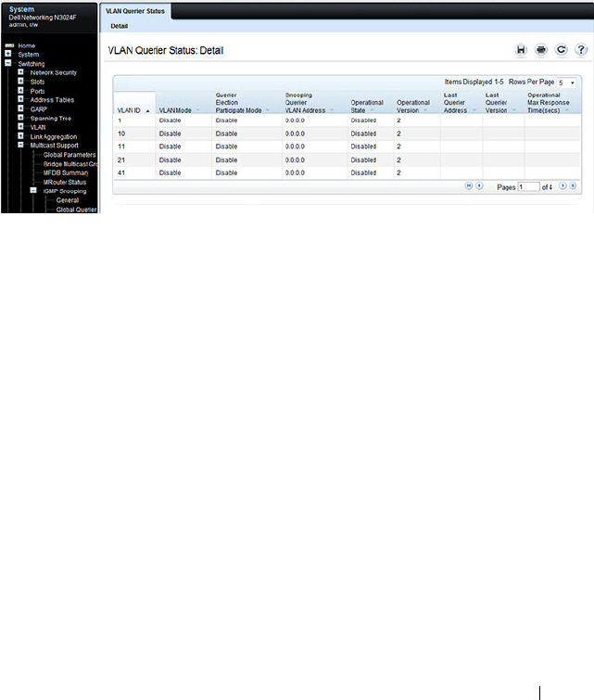Open help with the question mark icon
This screenshot has width=594, height=700.
[x=581, y=49]
